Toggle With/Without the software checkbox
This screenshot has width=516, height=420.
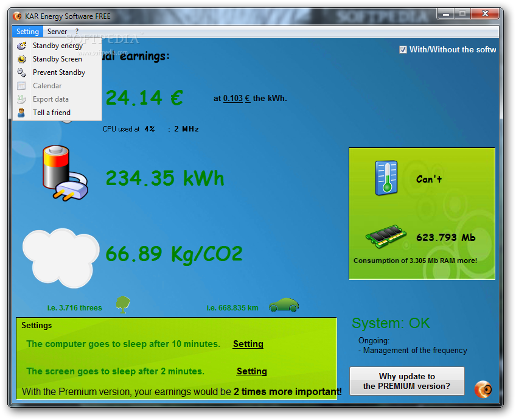click(403, 50)
